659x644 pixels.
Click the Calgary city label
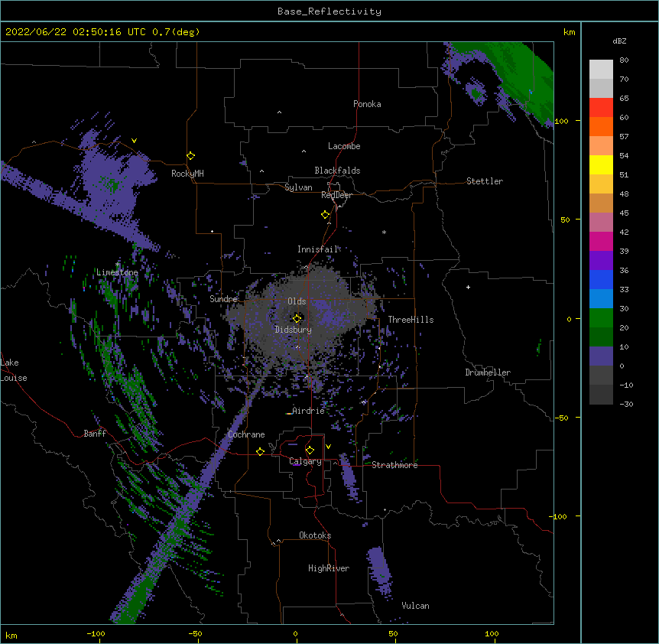pos(305,461)
